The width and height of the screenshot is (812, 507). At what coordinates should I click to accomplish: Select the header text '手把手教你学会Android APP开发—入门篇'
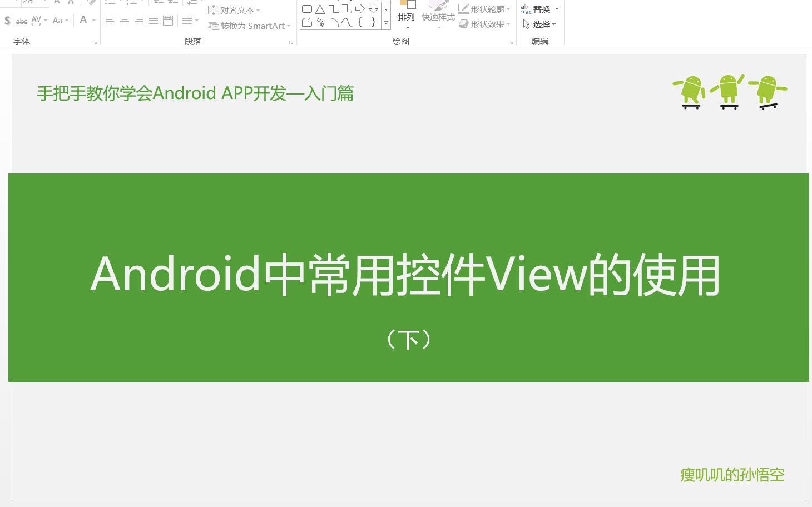pos(195,93)
